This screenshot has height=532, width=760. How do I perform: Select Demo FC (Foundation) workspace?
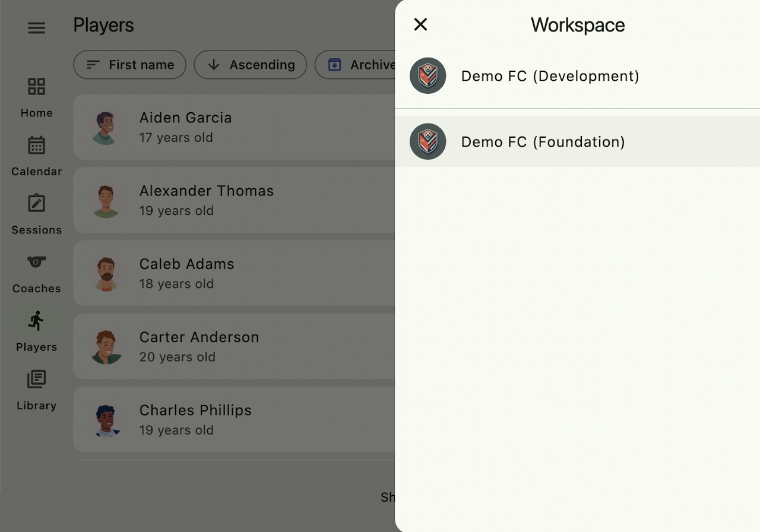point(543,142)
